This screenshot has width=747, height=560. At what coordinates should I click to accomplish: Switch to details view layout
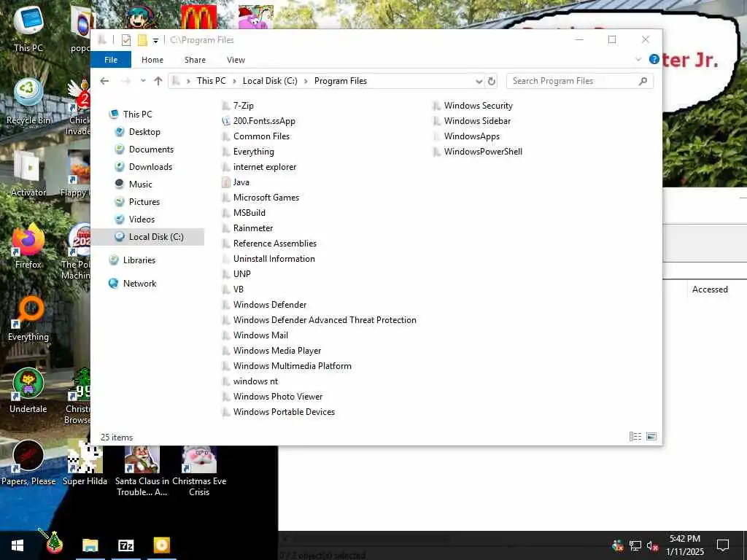pos(635,437)
